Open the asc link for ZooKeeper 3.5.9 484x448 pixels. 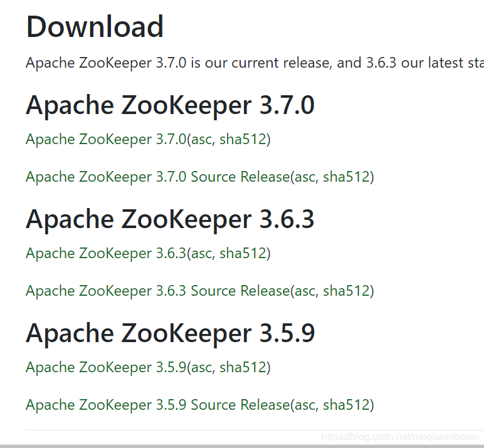(201, 367)
